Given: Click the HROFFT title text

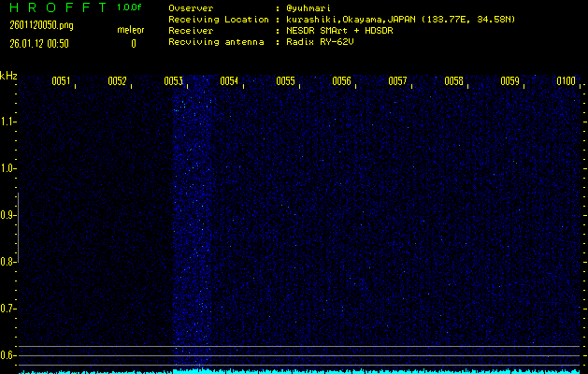Looking at the screenshot, I should click(59, 7).
